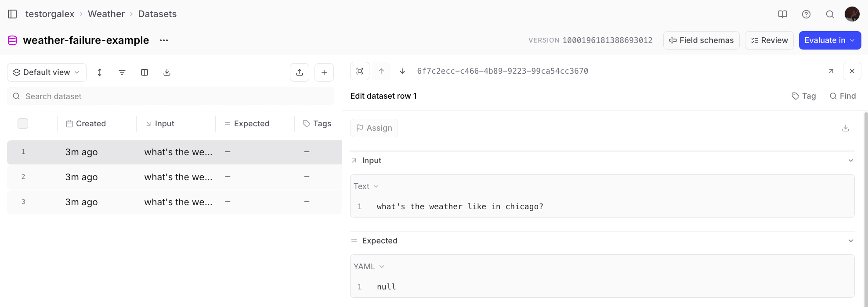Click the version number 1000196181388693012
Screen dimensions: 868x307
click(608, 40)
